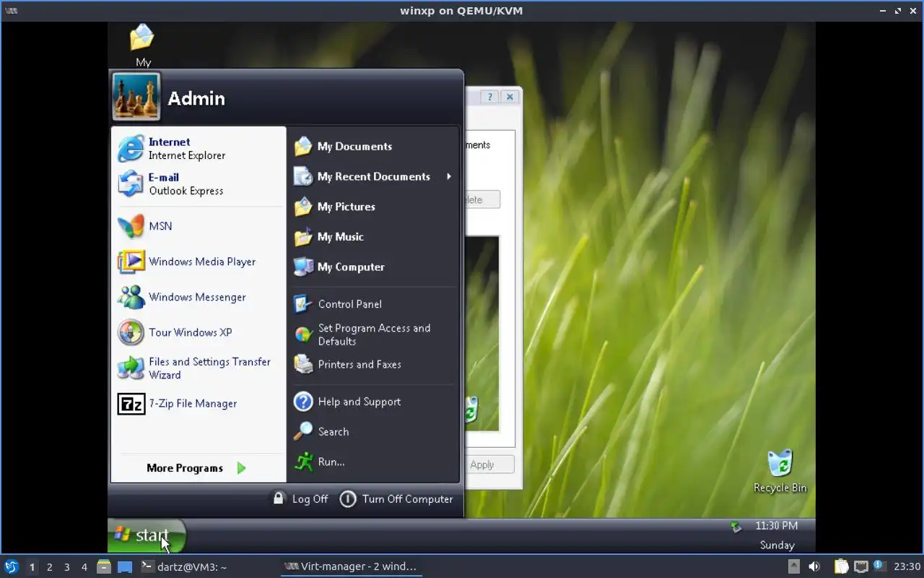Click Turn Off Computer button

tap(396, 499)
